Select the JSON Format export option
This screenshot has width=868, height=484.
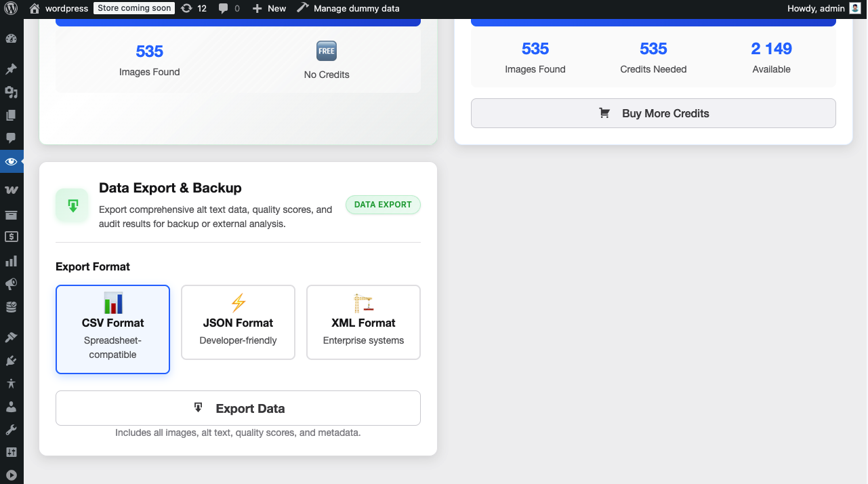(238, 322)
